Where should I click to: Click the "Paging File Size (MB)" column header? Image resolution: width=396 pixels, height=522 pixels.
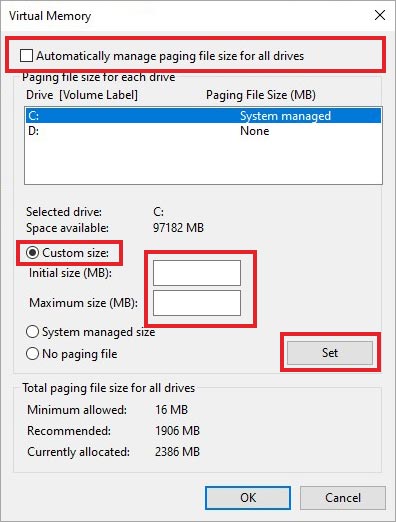(261, 95)
